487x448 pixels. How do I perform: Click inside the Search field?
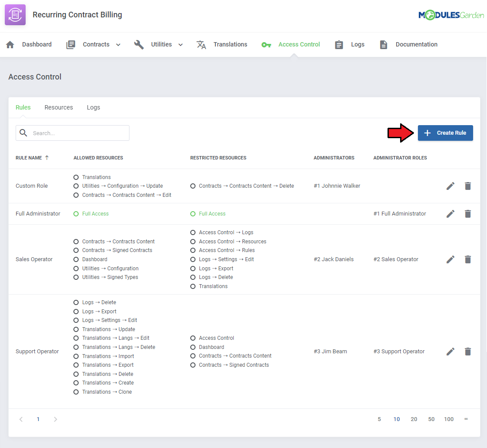click(x=73, y=133)
